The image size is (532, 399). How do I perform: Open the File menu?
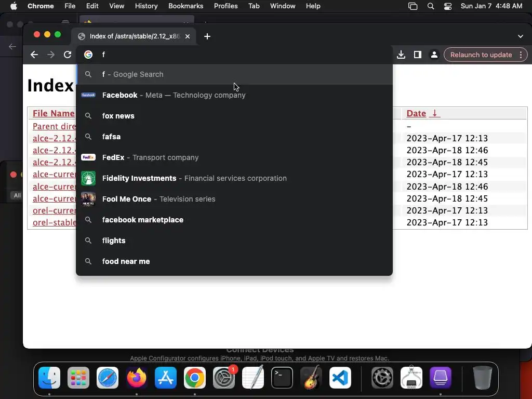70,6
